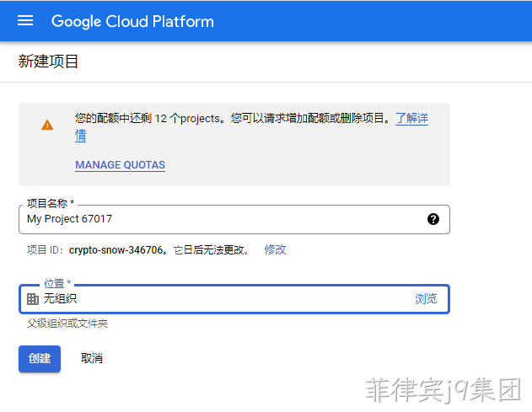The height and width of the screenshot is (412, 532).
Task: Click the 创建 create button
Action: (40, 359)
